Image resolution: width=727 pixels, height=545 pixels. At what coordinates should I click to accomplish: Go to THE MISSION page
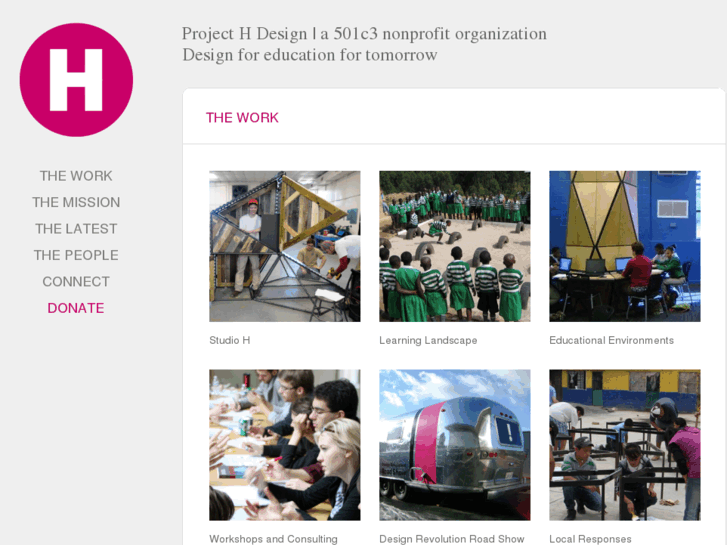76,202
